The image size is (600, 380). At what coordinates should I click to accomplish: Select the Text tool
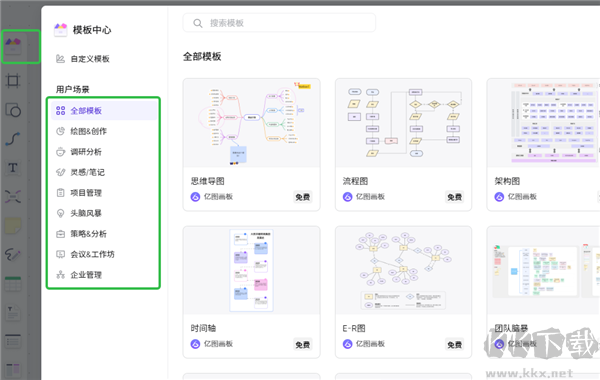(x=13, y=168)
